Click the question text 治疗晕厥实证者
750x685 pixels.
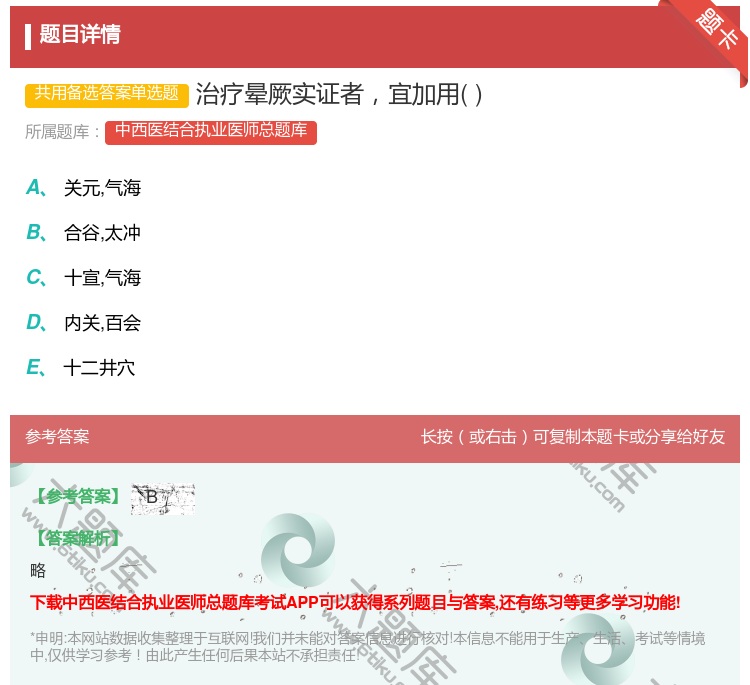tap(340, 94)
